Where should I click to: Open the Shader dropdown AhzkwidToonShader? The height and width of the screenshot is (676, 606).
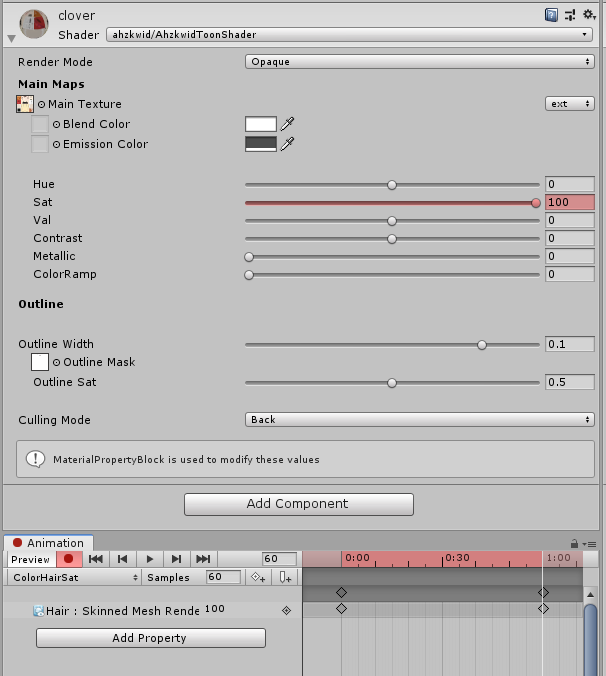[x=349, y=34]
